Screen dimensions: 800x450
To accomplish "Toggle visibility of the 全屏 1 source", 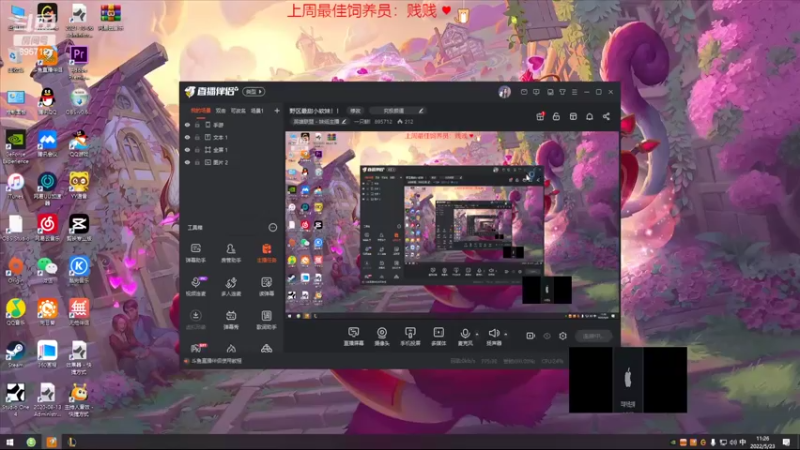I will (187, 150).
